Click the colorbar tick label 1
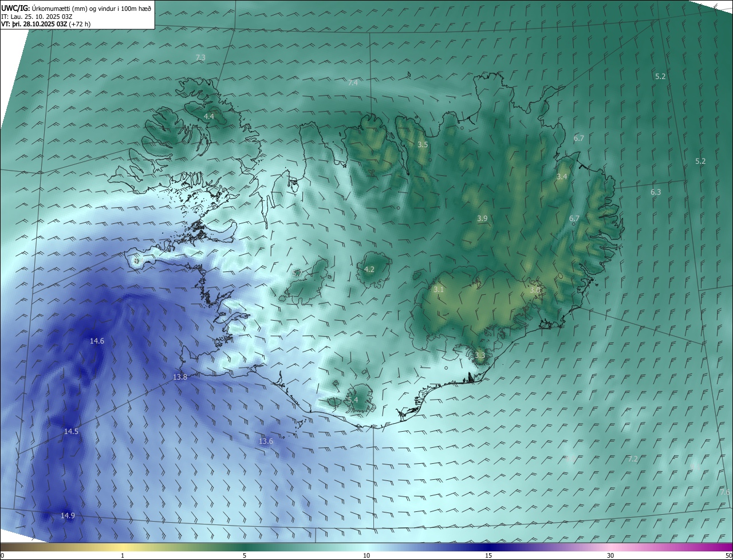This screenshot has width=733, height=560. 123,555
